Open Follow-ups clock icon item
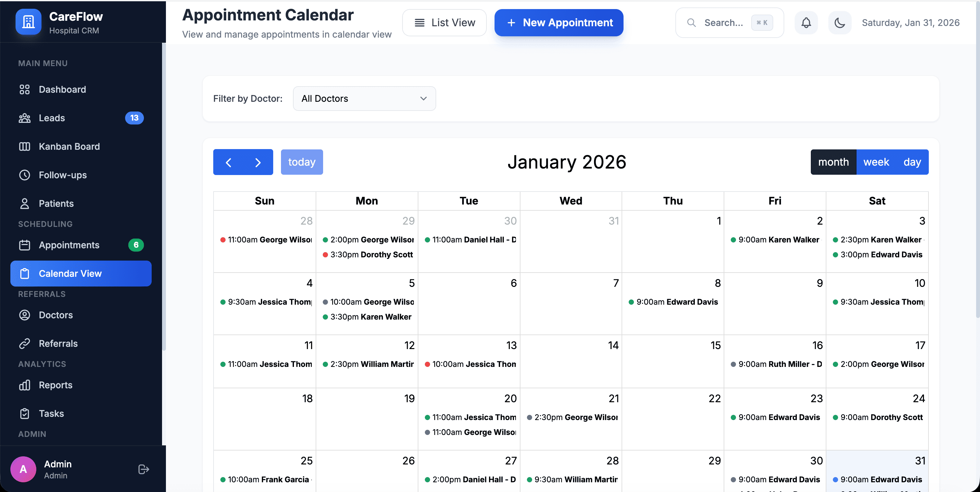 (25, 175)
